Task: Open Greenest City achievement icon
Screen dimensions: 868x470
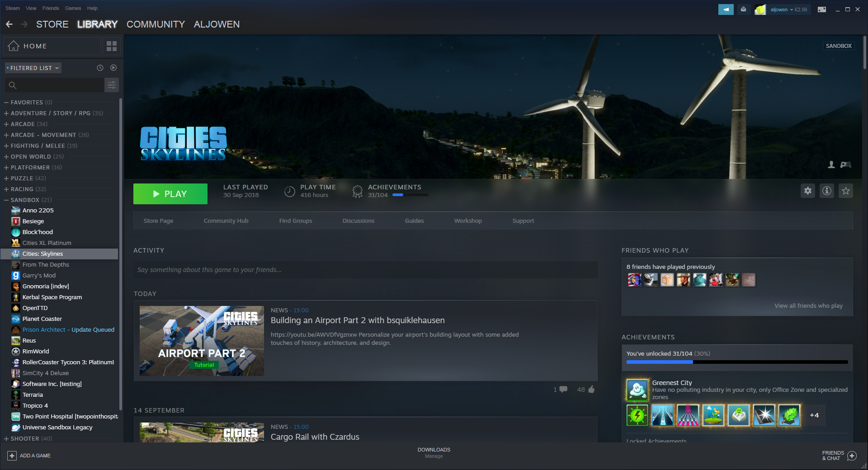Action: click(x=637, y=390)
